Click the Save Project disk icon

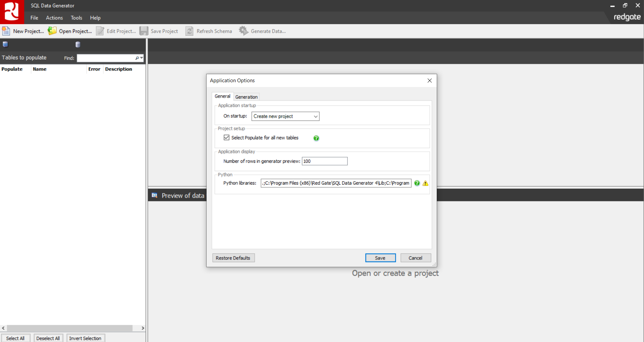pos(144,31)
